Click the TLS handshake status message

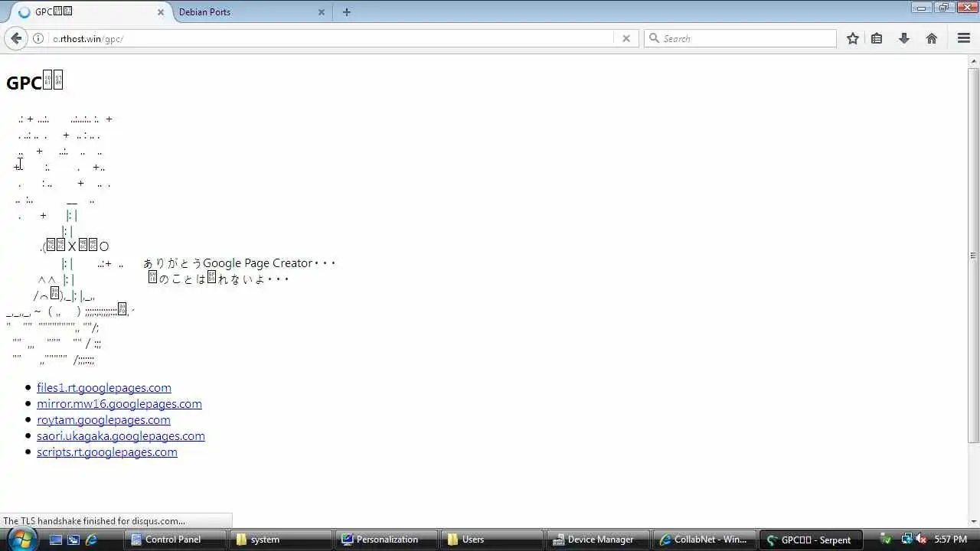tap(94, 521)
